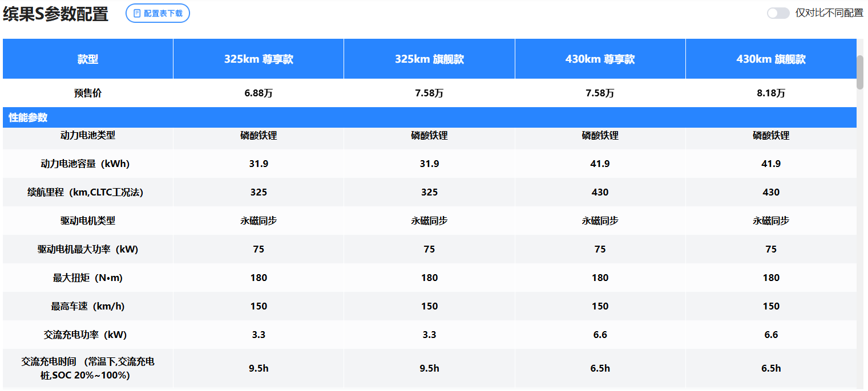868x391 pixels.
Task: Click 41.9 under 430km 尊享款
Action: pyautogui.click(x=600, y=164)
